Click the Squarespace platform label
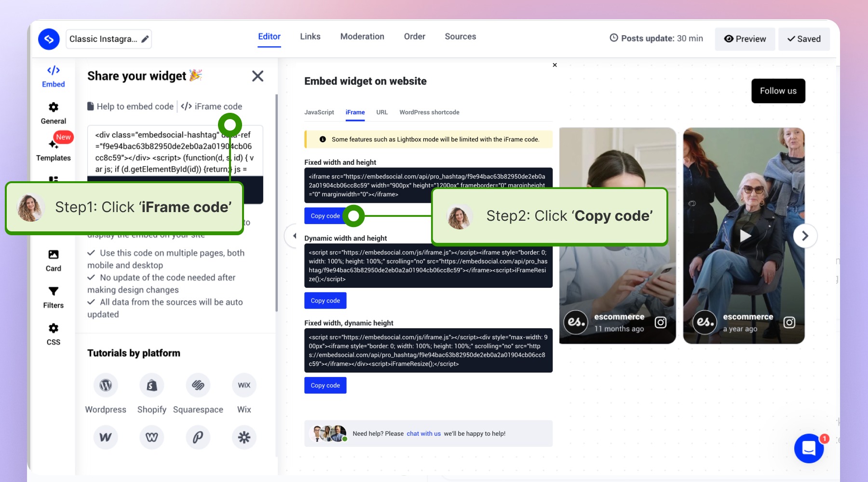Screen dimensions: 868x482 tap(198, 410)
